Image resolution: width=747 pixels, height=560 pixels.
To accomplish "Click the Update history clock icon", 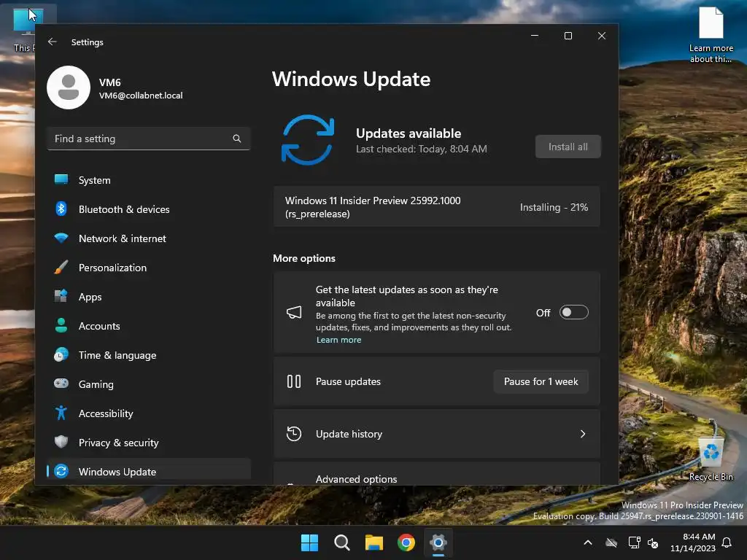I will tap(294, 434).
